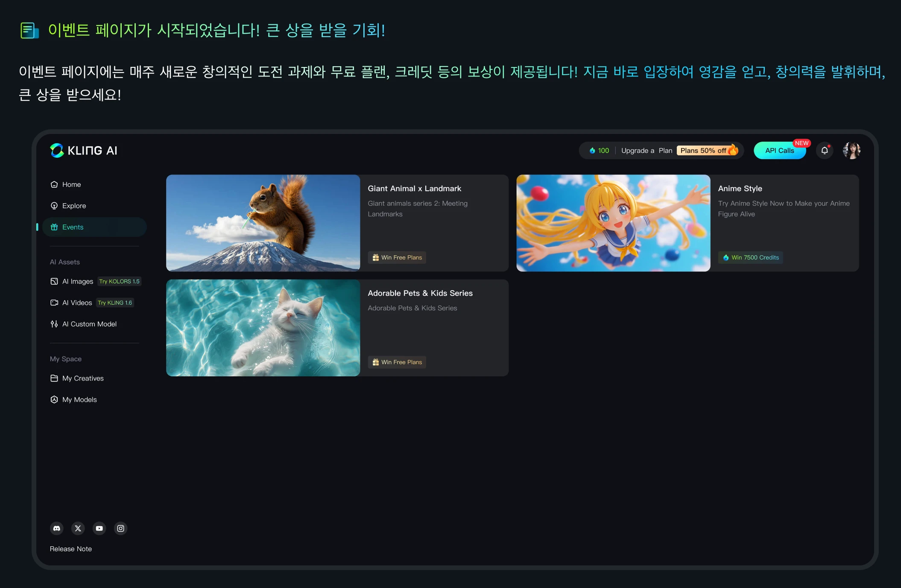
Task: Open the My Creatives label
Action: [83, 378]
